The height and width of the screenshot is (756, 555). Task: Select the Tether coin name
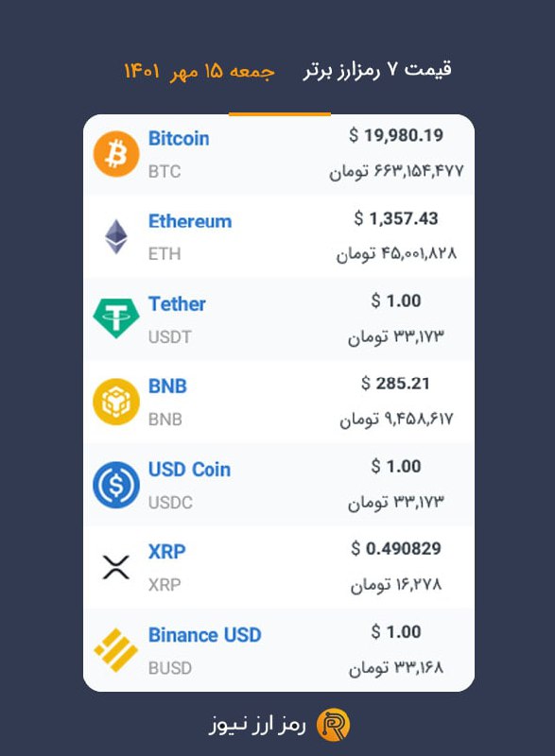click(177, 304)
